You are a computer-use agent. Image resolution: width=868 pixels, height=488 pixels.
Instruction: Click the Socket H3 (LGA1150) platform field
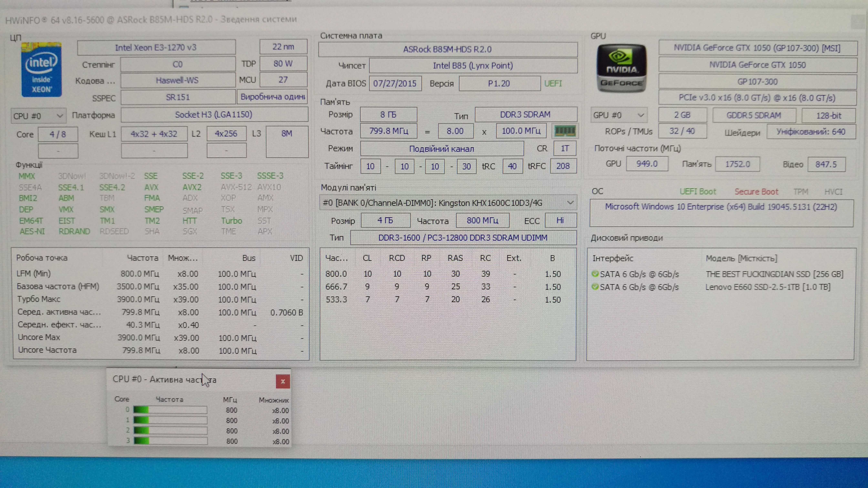(214, 115)
